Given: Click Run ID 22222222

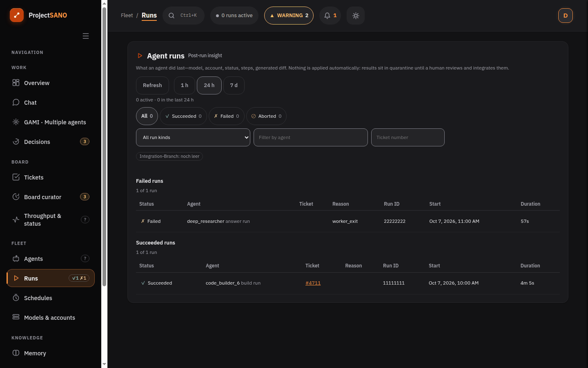Looking at the screenshot, I should point(394,221).
